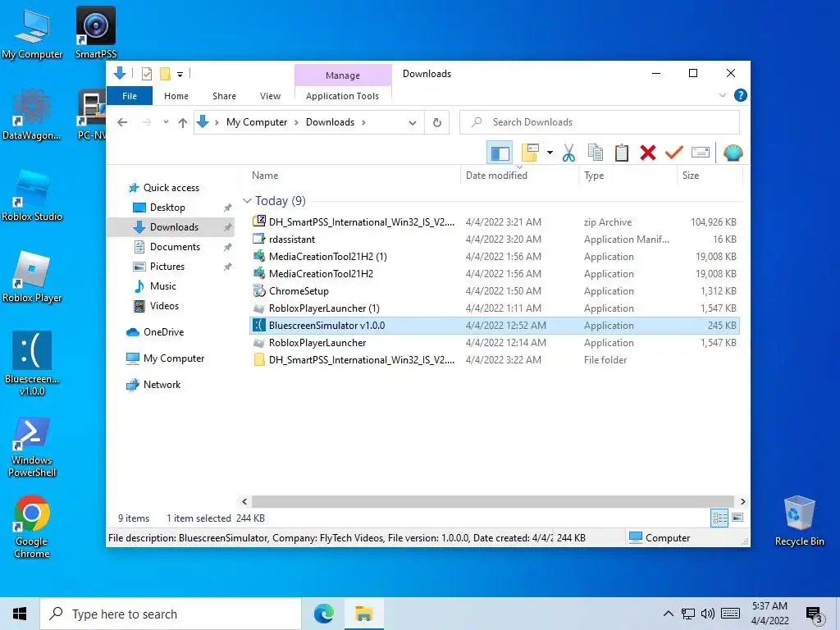
Task: Select the ChromeSetup application file
Action: coord(495,291)
